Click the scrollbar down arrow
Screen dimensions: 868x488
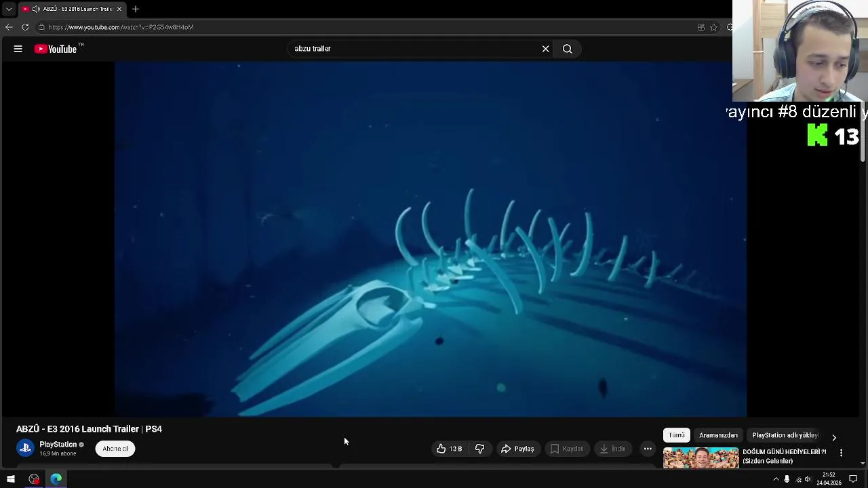(x=863, y=464)
